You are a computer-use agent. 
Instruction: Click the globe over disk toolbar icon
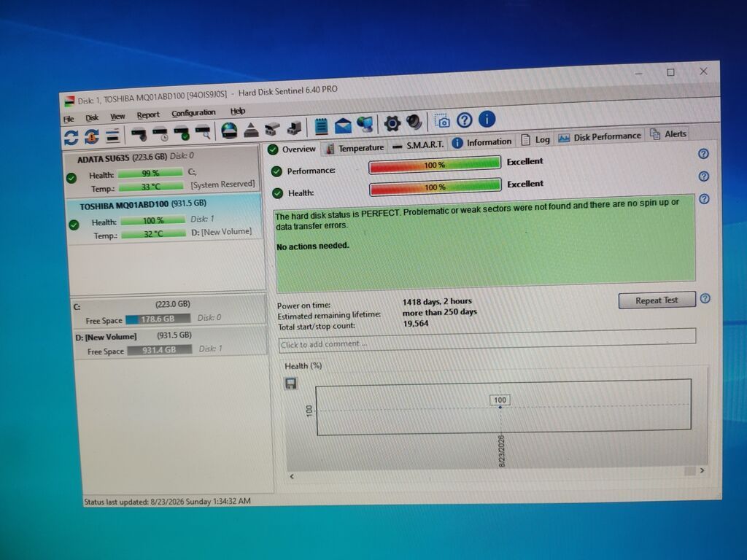coord(229,131)
